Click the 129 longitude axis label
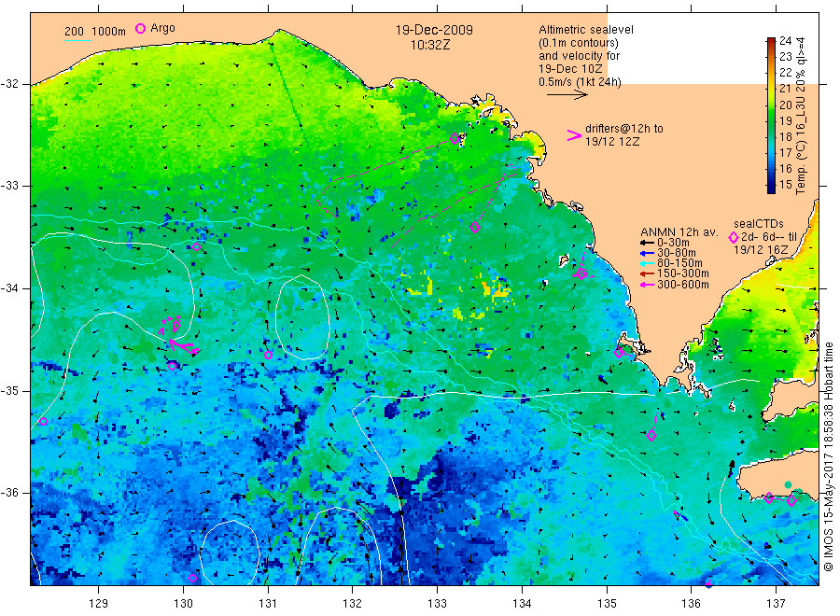The height and width of the screenshot is (616, 840). click(99, 604)
